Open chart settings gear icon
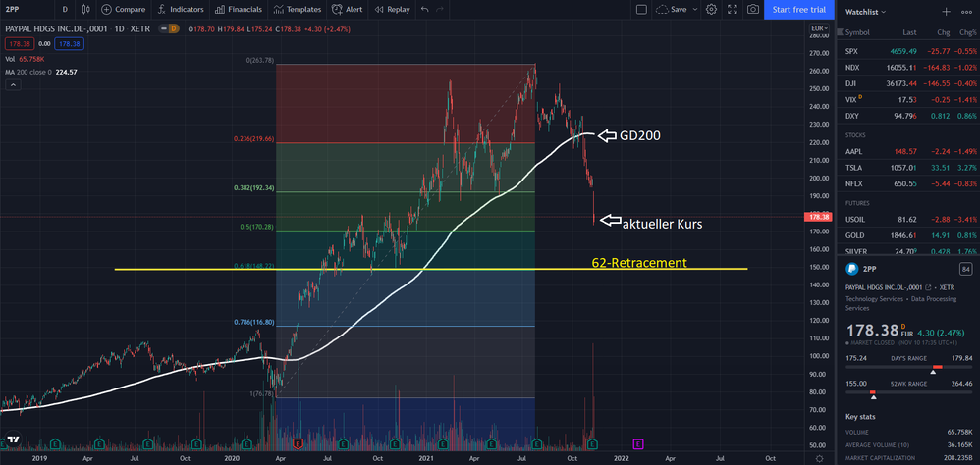 click(711, 10)
